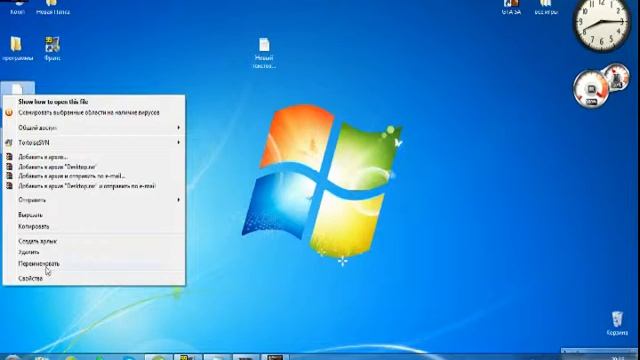Select the GTA SA desktop shortcut
This screenshot has height=360, width=640.
coord(511,8)
